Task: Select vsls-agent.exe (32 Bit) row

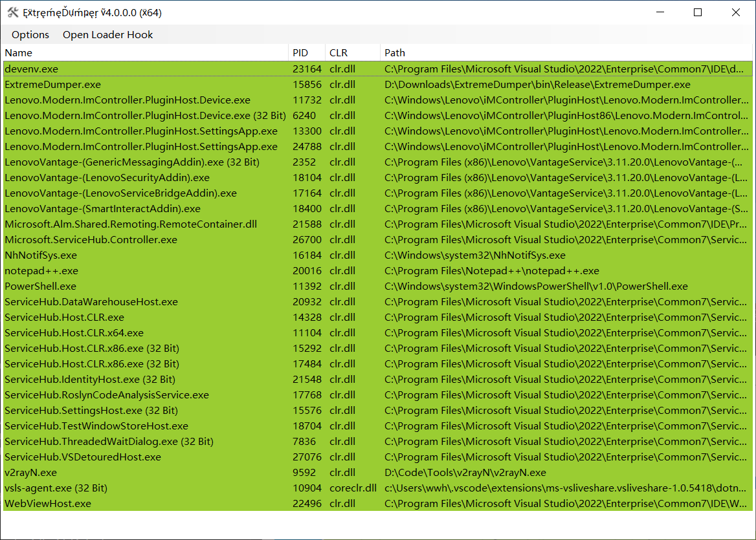Action: point(377,488)
